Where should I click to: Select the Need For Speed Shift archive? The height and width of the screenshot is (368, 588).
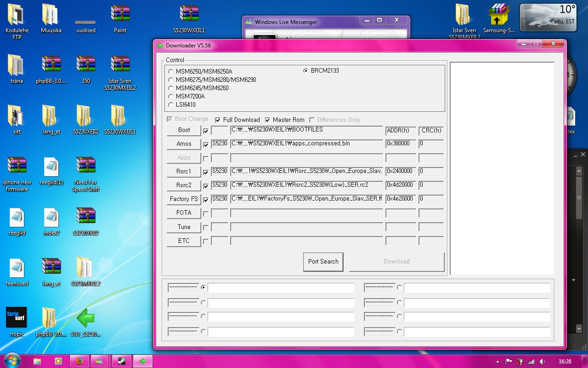85,173
